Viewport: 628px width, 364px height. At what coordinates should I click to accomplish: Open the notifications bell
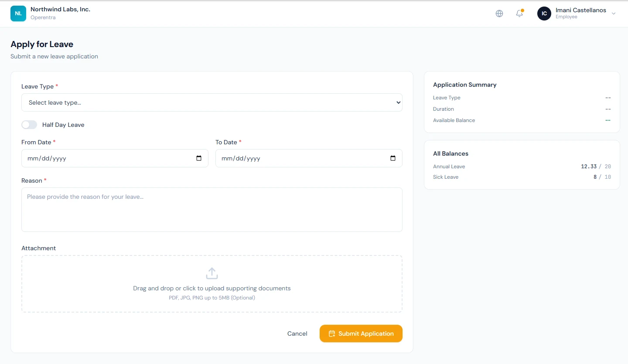pyautogui.click(x=519, y=14)
